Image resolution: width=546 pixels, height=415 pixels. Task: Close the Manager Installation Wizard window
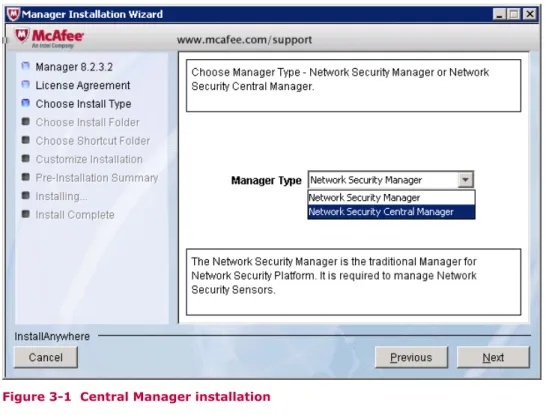point(530,14)
